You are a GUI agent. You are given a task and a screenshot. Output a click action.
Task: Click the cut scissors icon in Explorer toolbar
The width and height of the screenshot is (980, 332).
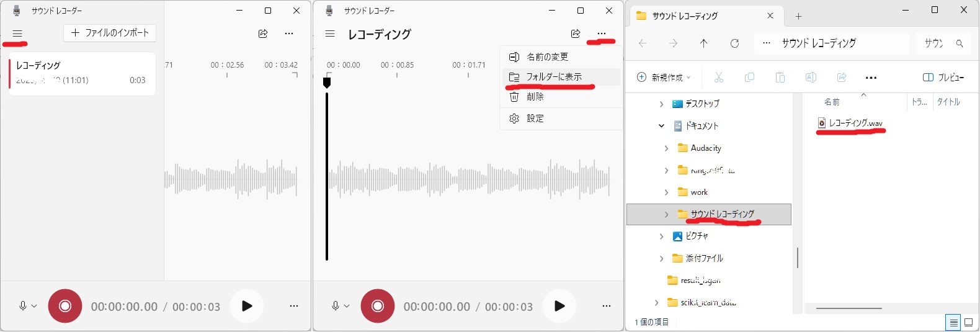tap(719, 78)
